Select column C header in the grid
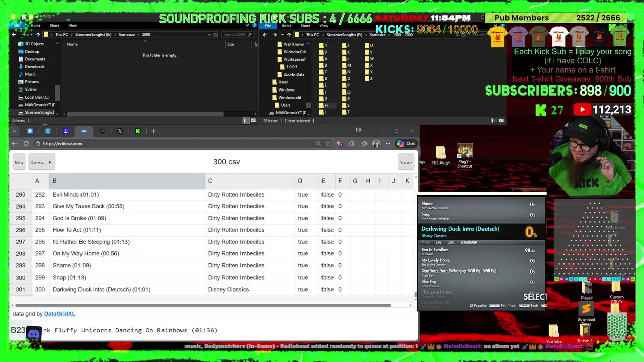The width and height of the screenshot is (644, 362). point(250,181)
